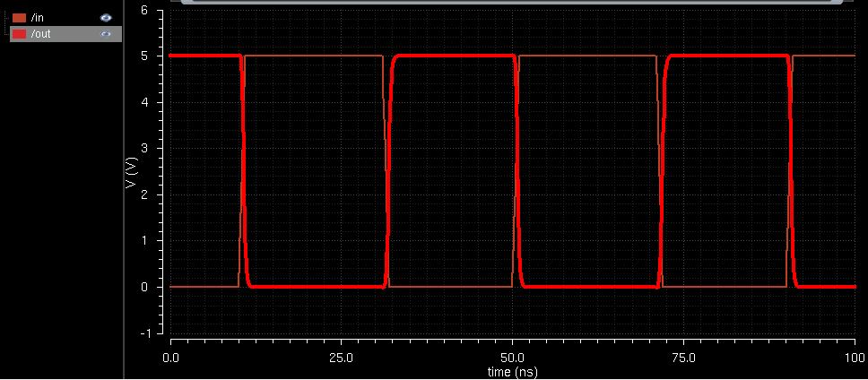Click the 75.0 x-axis tick label
The image size is (868, 380).
click(683, 358)
